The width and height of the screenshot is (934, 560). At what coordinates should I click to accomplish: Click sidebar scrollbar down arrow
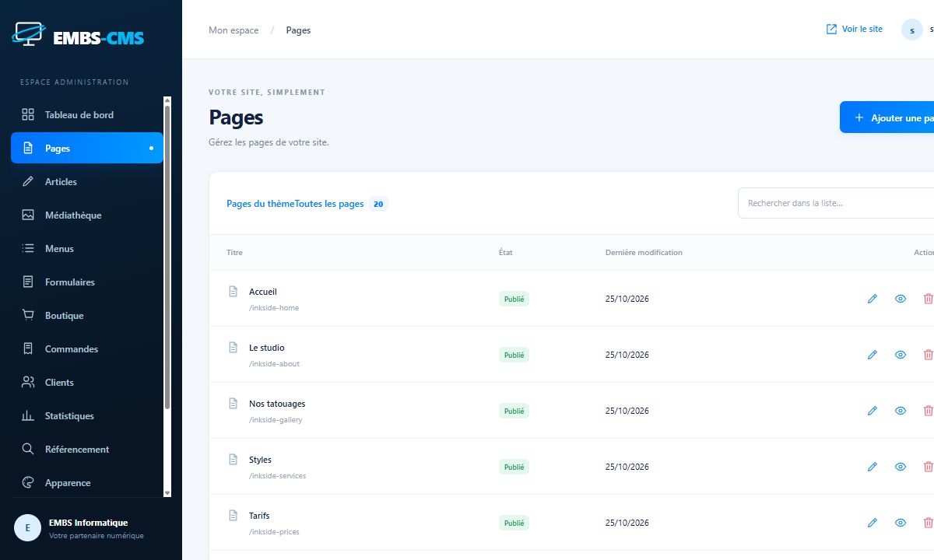167,492
